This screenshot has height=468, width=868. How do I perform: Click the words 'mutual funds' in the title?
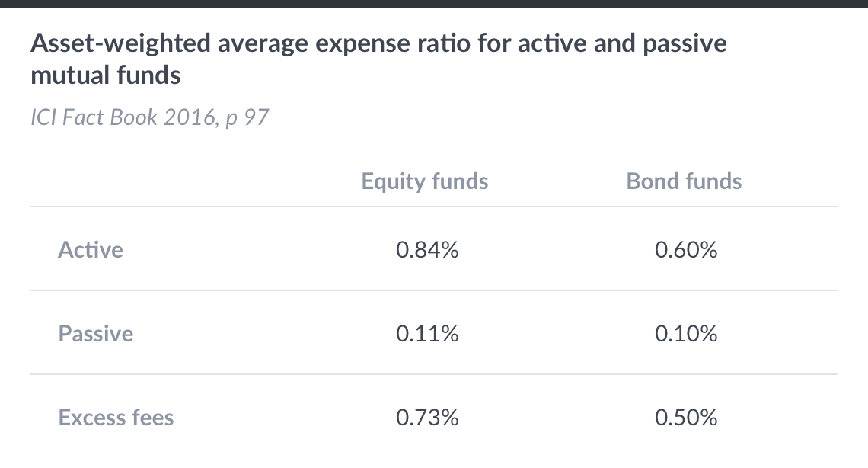click(106, 76)
